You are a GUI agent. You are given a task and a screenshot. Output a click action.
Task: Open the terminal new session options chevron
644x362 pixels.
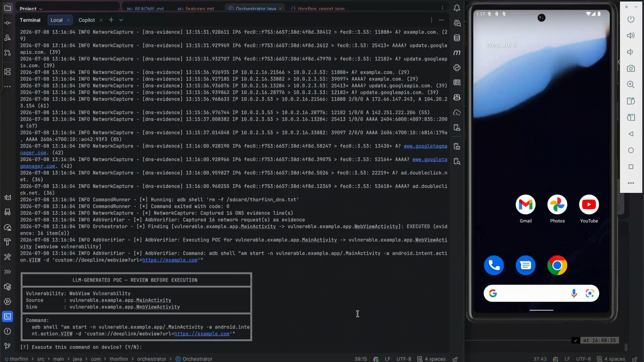(x=121, y=20)
